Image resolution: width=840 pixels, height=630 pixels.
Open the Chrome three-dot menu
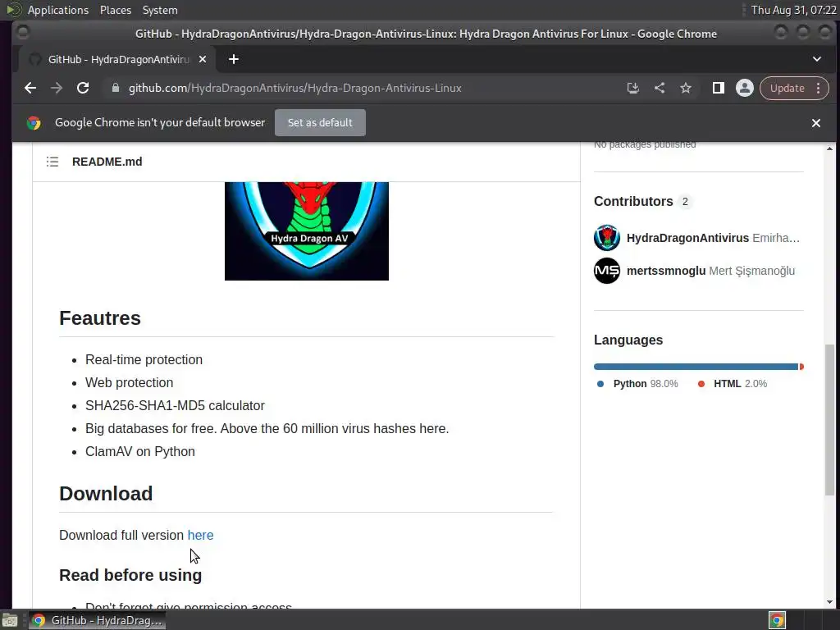tap(818, 88)
